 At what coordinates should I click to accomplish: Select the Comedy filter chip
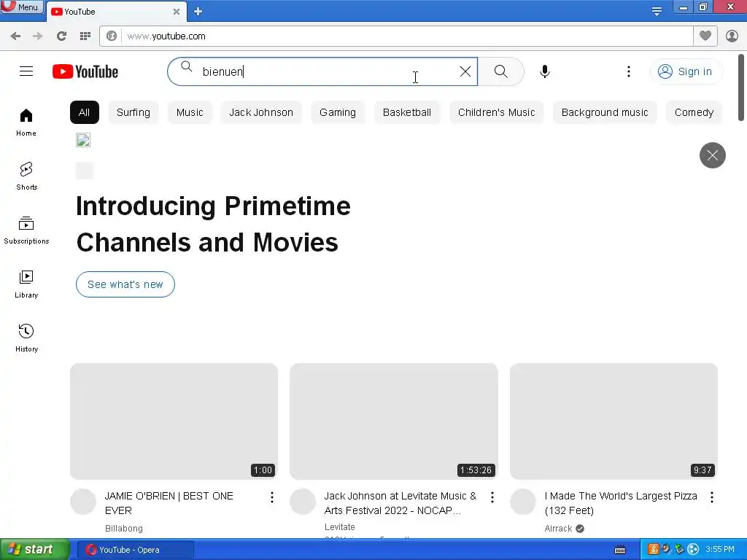pyautogui.click(x=694, y=112)
